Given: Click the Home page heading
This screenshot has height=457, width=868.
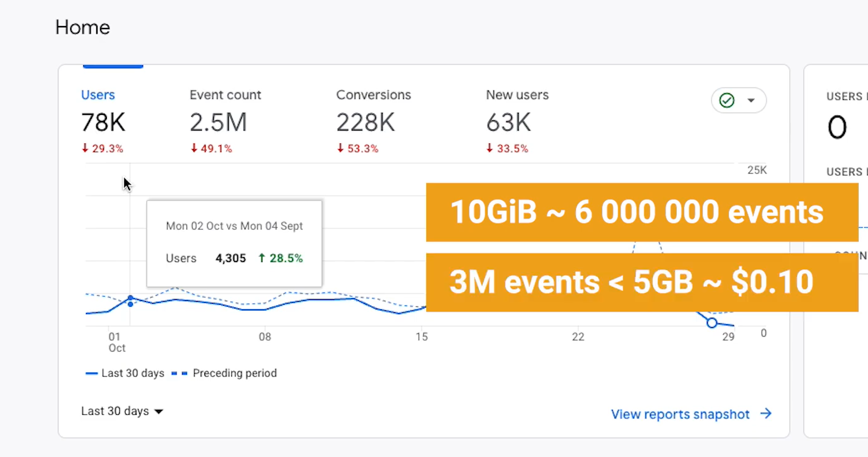Looking at the screenshot, I should tap(83, 27).
